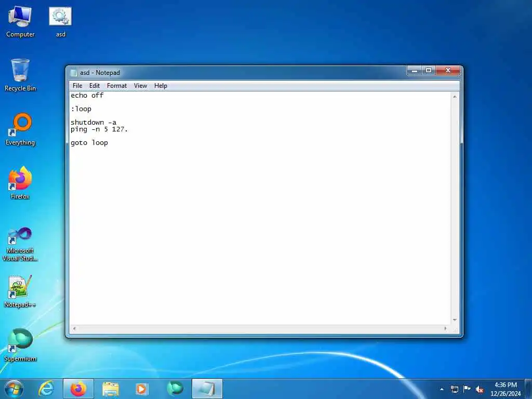The height and width of the screenshot is (399, 532).
Task: Click the vertical scrollbar down arrow
Action: pos(455,320)
